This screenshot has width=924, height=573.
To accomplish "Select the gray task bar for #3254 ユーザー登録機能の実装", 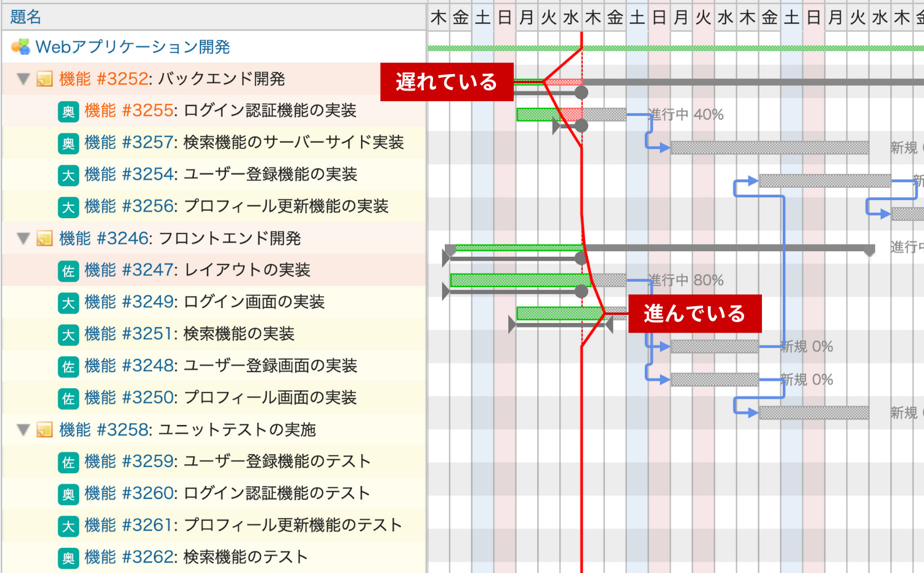I will pyautogui.click(x=825, y=181).
